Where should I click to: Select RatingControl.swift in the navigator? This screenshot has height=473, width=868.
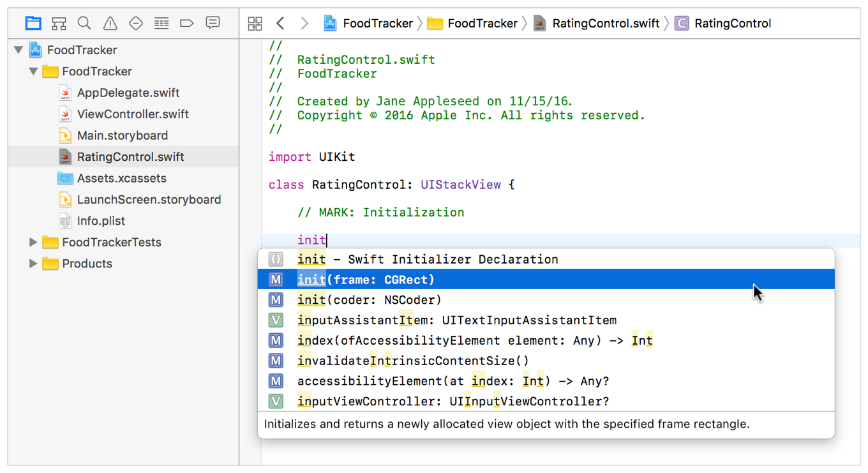(x=123, y=157)
